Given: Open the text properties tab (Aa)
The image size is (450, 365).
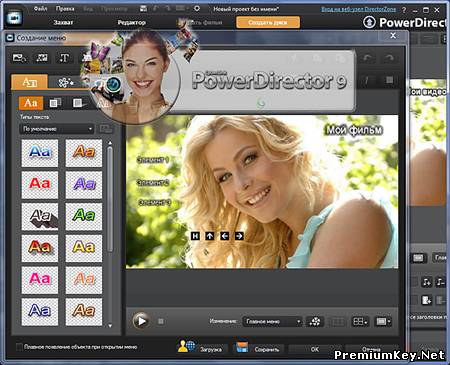Looking at the screenshot, I should [x=30, y=82].
